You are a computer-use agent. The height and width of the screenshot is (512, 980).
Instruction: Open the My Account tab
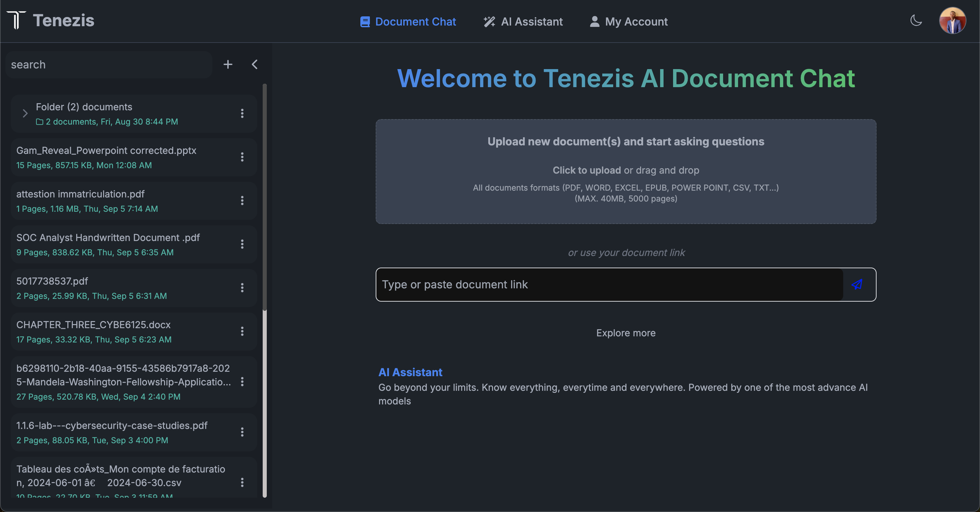point(628,22)
